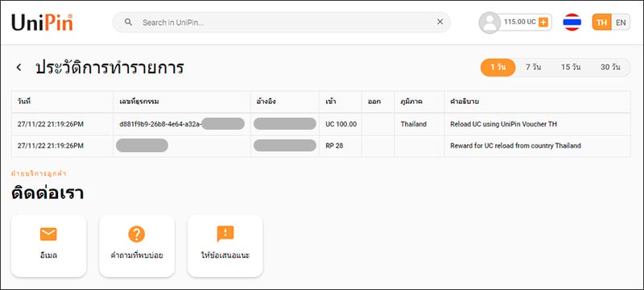Click the UC 100.00 amount cell
The image size is (644, 290).
[341, 124]
